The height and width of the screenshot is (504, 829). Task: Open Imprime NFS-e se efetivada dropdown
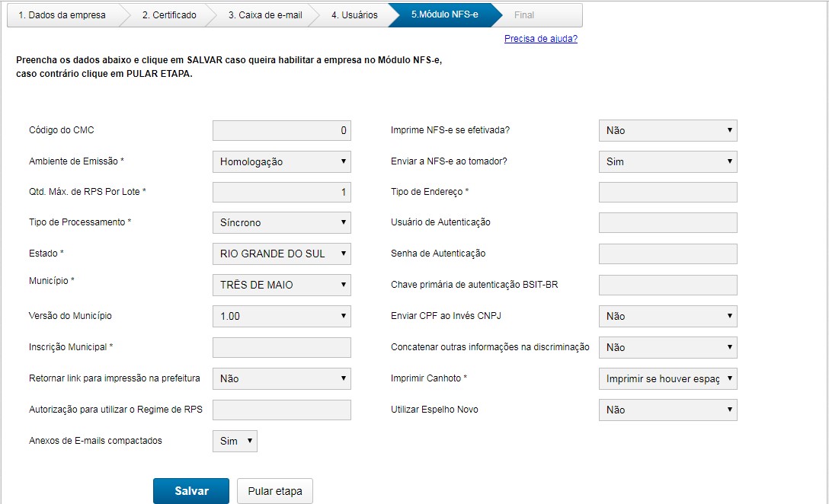[x=667, y=130]
